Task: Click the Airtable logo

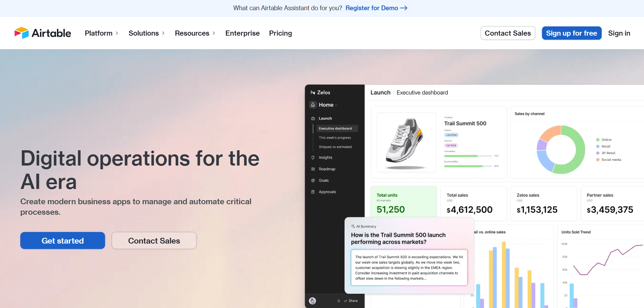Action: (x=43, y=33)
